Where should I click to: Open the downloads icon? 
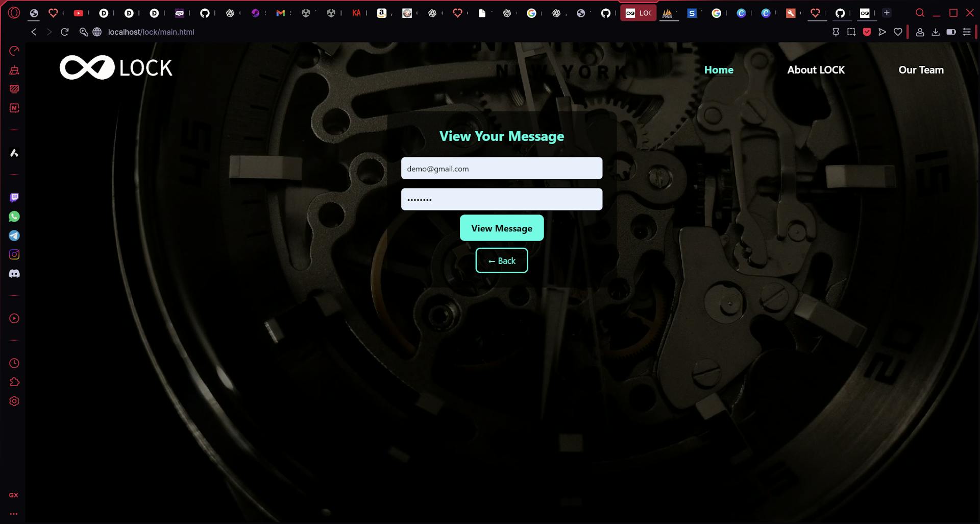pyautogui.click(x=936, y=32)
